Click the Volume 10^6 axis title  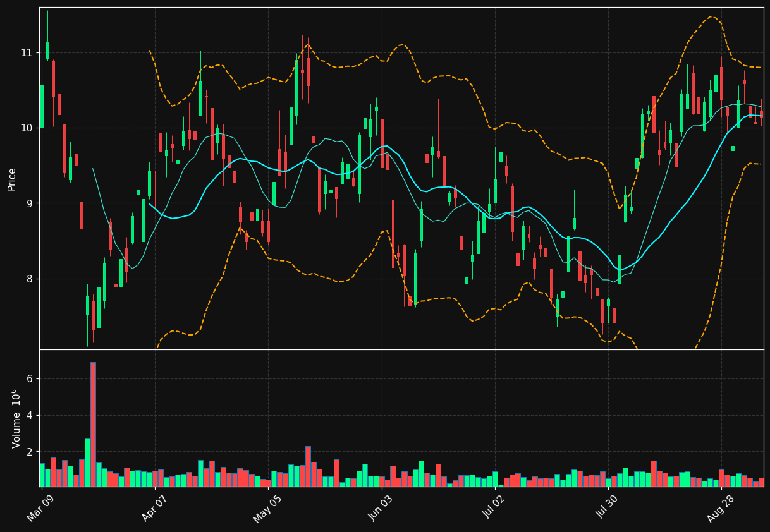[16, 418]
